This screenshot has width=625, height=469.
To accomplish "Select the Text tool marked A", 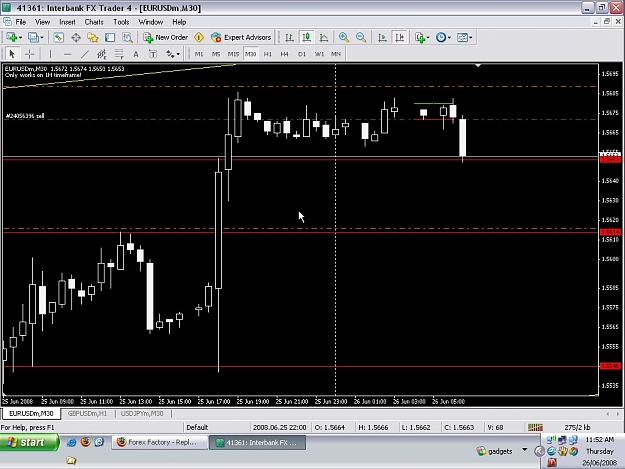I will pos(136,54).
